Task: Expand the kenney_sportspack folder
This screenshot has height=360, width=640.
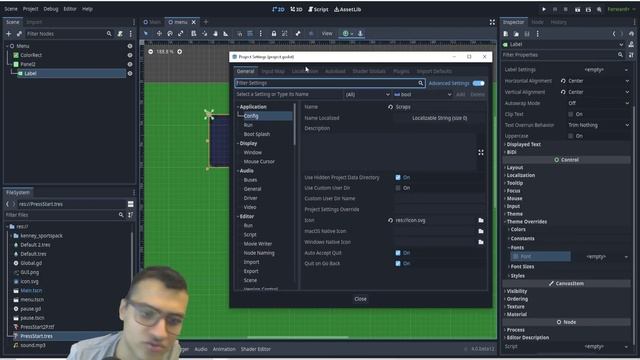Action: (11, 236)
